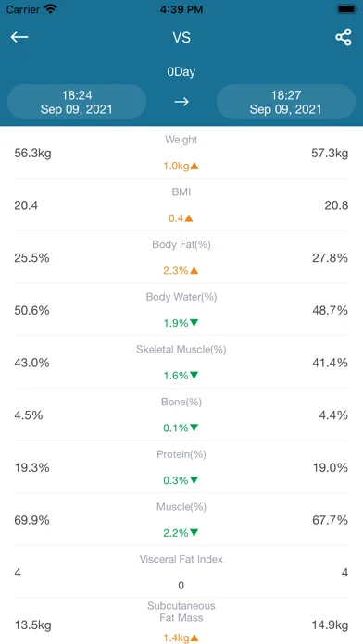
Task: Tap the orange Weight increase triangle
Action: [x=194, y=166]
